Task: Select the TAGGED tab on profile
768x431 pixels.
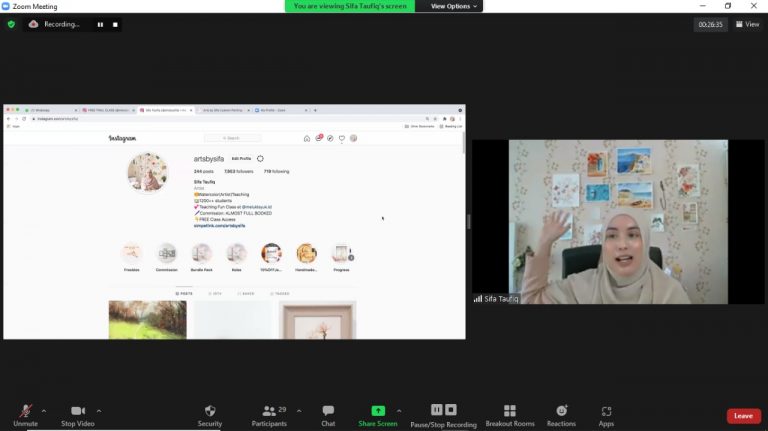Action: (280, 293)
